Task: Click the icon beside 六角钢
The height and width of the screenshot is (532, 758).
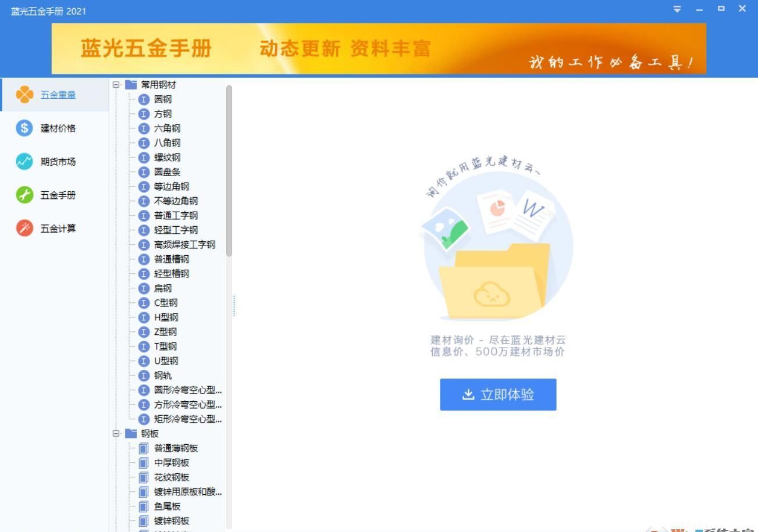Action: [144, 128]
